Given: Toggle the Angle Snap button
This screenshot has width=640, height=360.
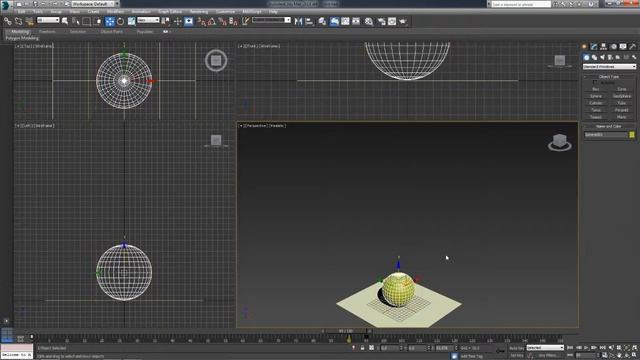Looking at the screenshot, I should pyautogui.click(x=212, y=21).
